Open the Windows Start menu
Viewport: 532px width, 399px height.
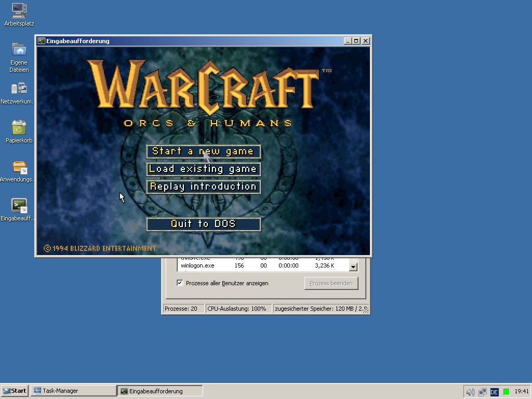pos(15,391)
